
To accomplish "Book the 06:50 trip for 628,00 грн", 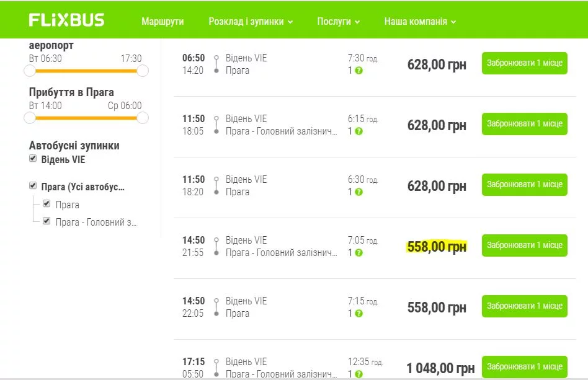I will tap(524, 63).
